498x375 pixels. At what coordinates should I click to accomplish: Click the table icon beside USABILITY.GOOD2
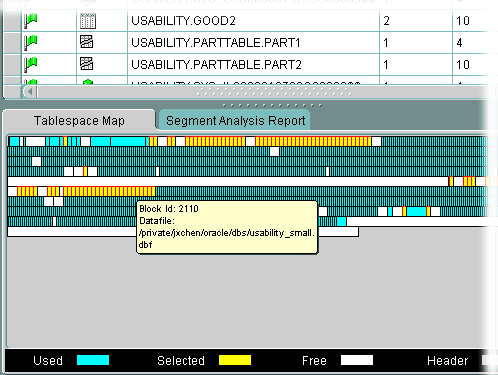88,21
